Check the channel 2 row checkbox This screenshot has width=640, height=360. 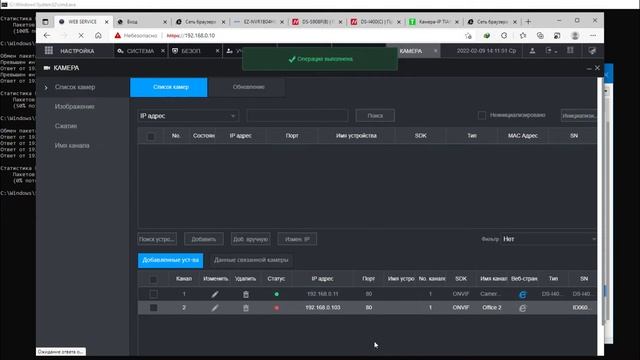pos(153,308)
